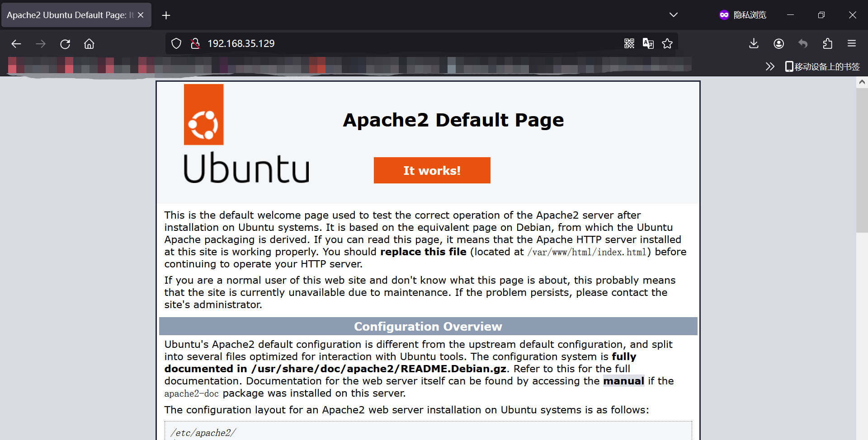Click the /etc/apache2/ directory text
The height and width of the screenshot is (440, 868).
tap(203, 433)
